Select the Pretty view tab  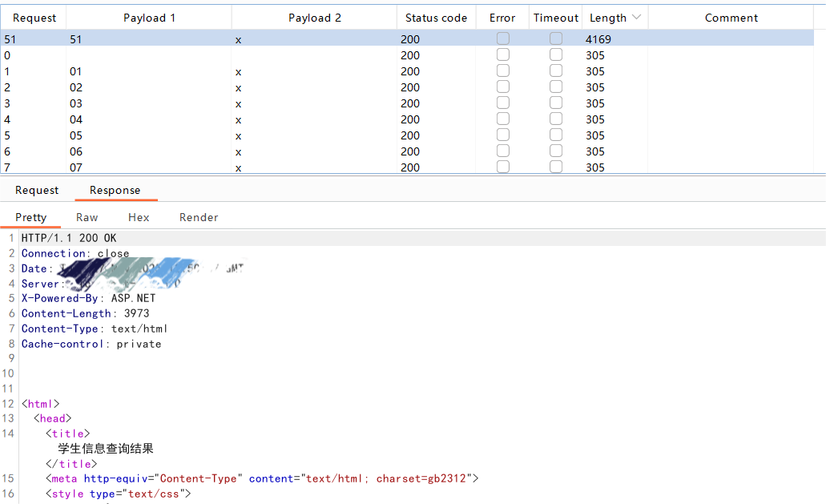point(31,217)
